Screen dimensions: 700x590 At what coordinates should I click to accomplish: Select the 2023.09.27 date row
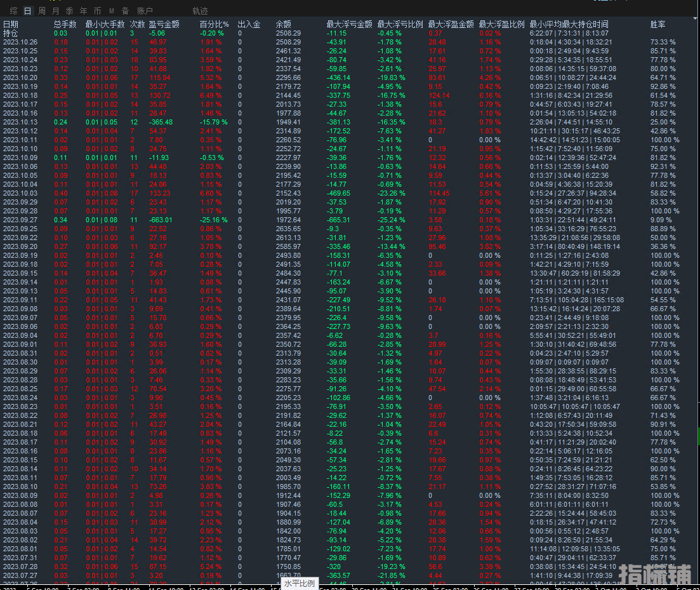click(20, 220)
